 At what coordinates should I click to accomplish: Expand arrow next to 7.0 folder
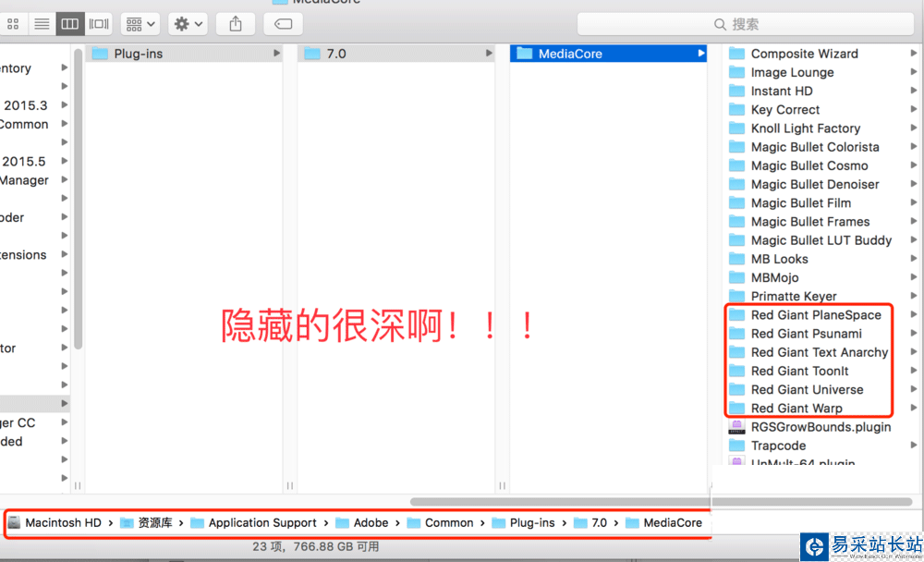(489, 54)
